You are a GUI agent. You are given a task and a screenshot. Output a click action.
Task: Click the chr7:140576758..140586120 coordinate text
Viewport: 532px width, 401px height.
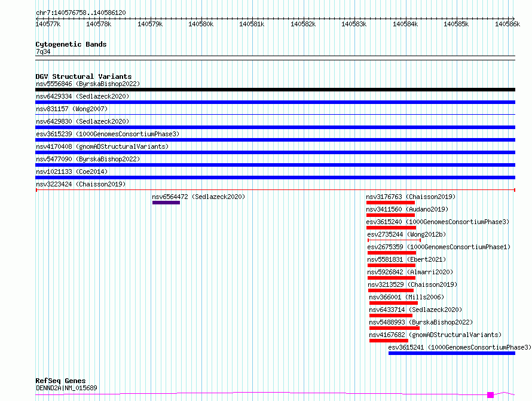[x=81, y=13]
